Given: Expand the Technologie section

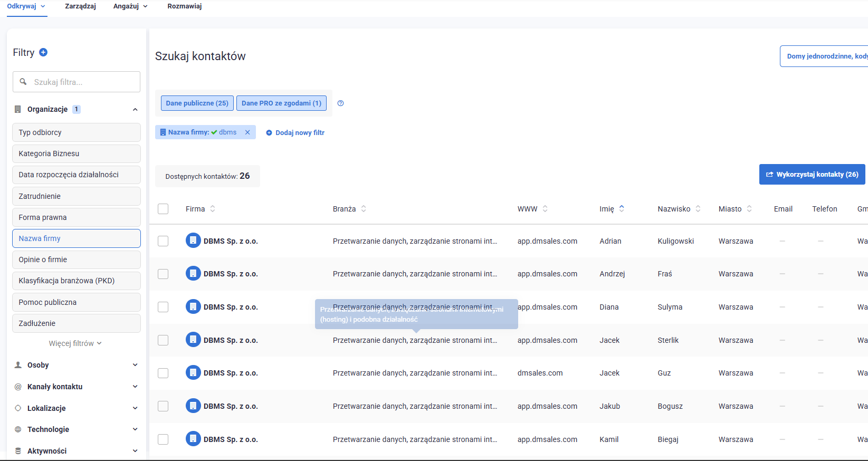Looking at the screenshot, I should (x=135, y=429).
